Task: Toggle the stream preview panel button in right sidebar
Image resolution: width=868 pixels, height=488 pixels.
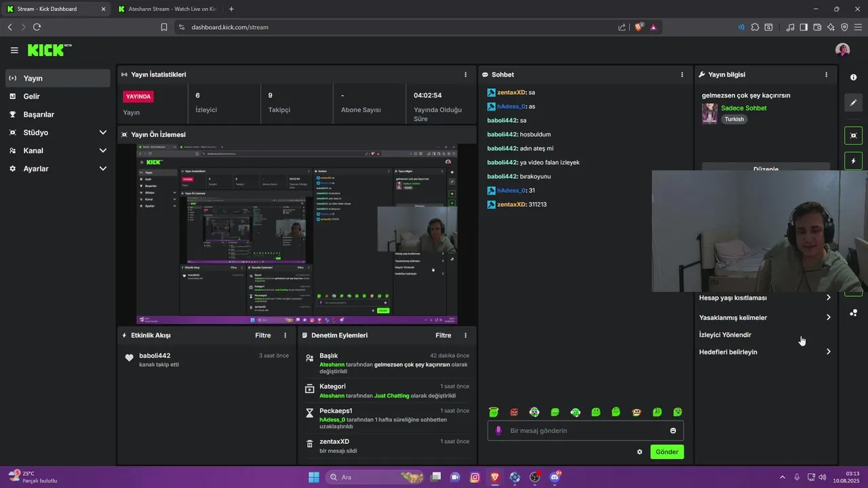Action: (x=853, y=136)
